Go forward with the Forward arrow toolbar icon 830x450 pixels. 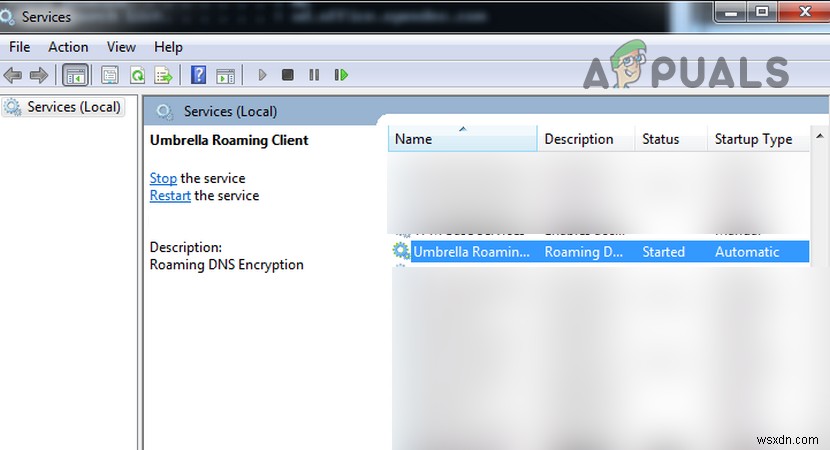[39, 75]
